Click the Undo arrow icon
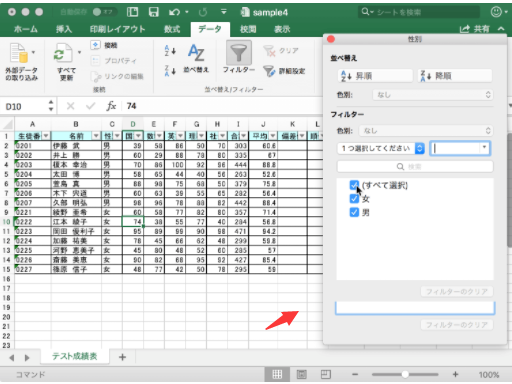 click(174, 12)
